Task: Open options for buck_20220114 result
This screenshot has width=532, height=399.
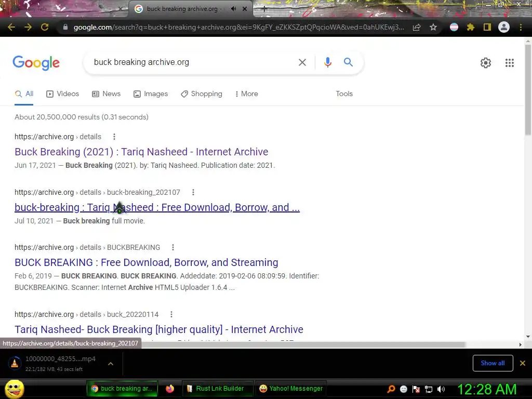Action: tap(171, 314)
